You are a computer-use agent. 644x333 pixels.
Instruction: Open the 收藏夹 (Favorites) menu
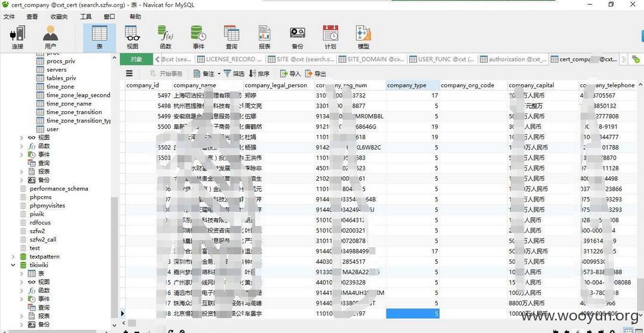coord(59,17)
